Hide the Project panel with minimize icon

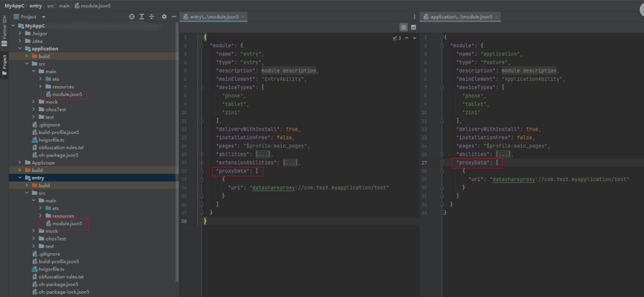pos(174,17)
